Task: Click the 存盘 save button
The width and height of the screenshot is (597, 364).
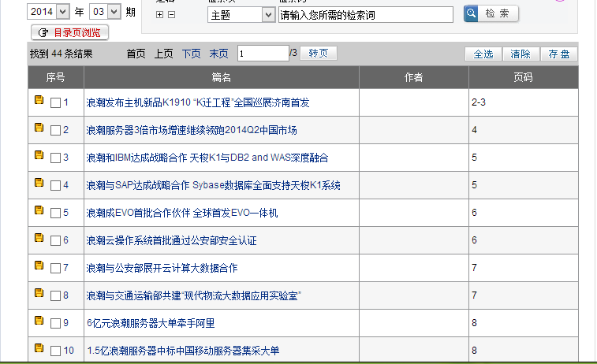Action: tap(559, 54)
